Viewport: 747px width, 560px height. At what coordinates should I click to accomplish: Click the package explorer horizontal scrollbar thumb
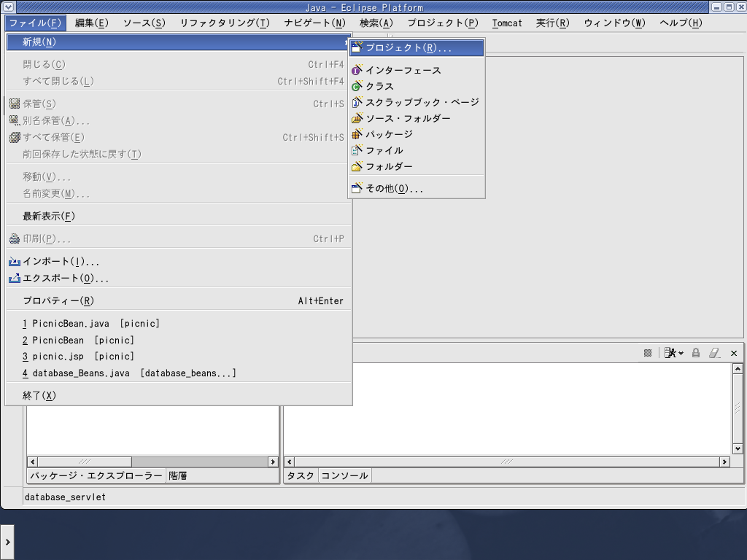85,462
